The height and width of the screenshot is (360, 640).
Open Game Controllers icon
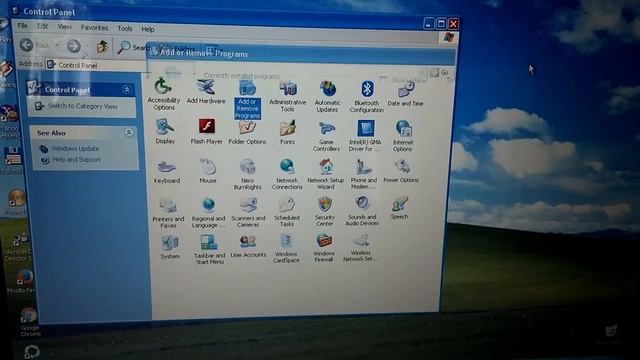tap(326, 136)
